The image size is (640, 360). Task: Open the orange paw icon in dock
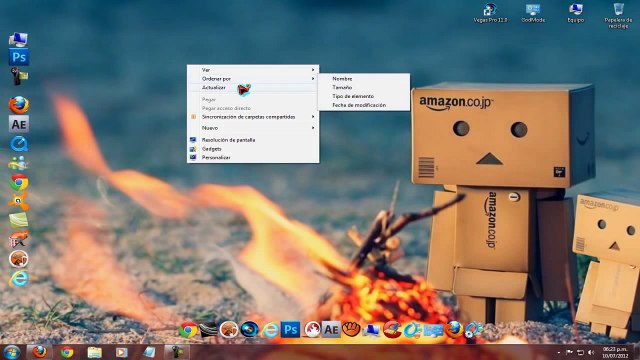pyautogui.click(x=351, y=329)
